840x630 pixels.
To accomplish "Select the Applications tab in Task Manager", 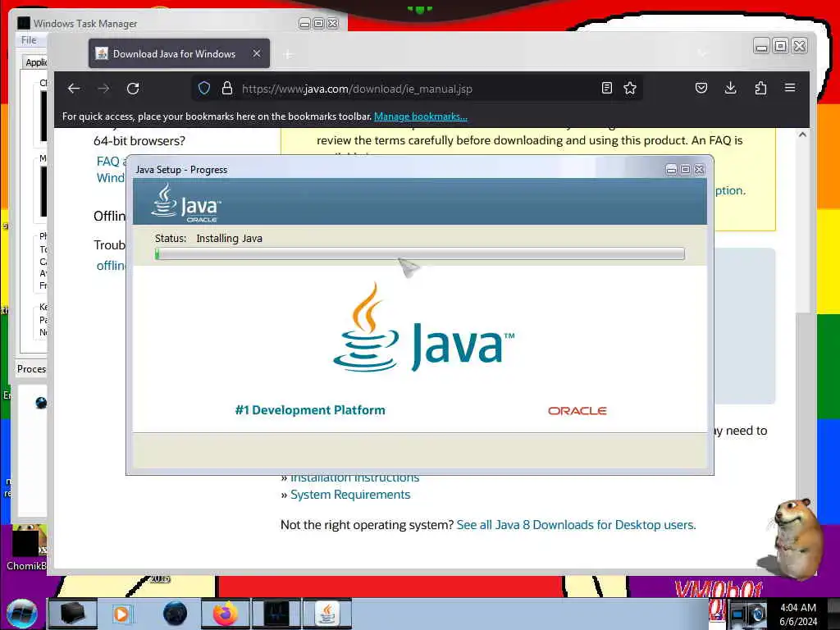I will pyautogui.click(x=36, y=62).
